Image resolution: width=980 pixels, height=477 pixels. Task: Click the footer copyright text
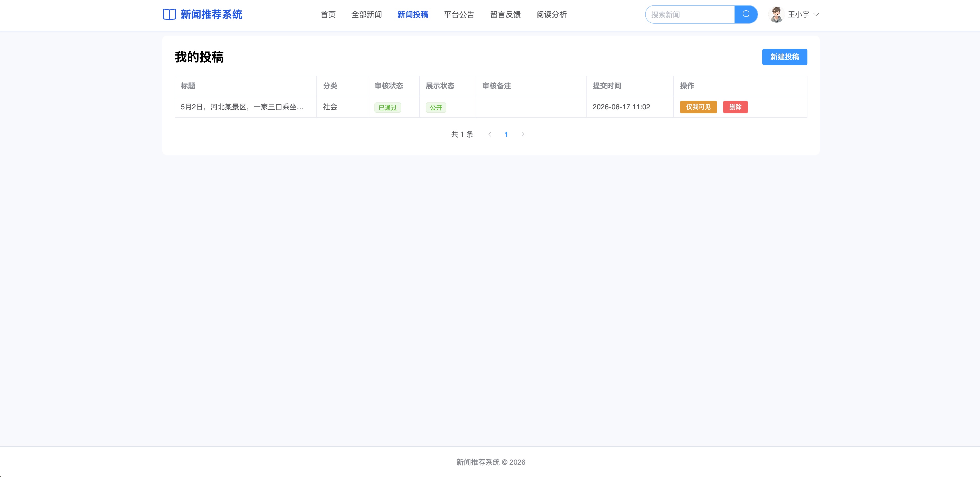point(491,462)
